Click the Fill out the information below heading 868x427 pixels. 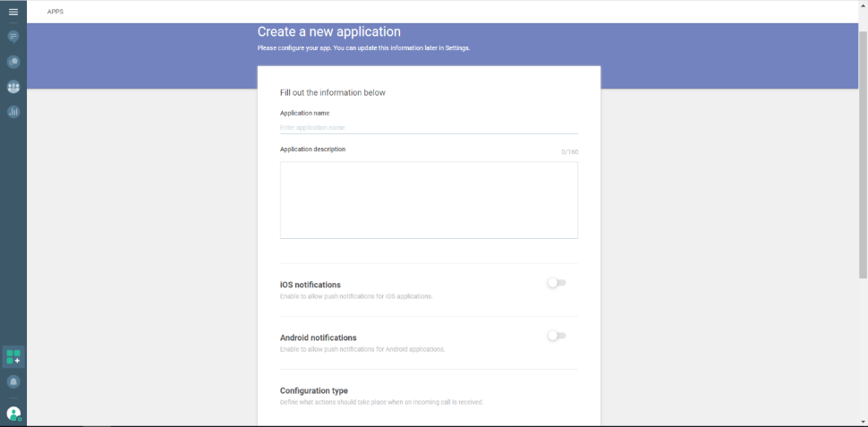tap(332, 92)
